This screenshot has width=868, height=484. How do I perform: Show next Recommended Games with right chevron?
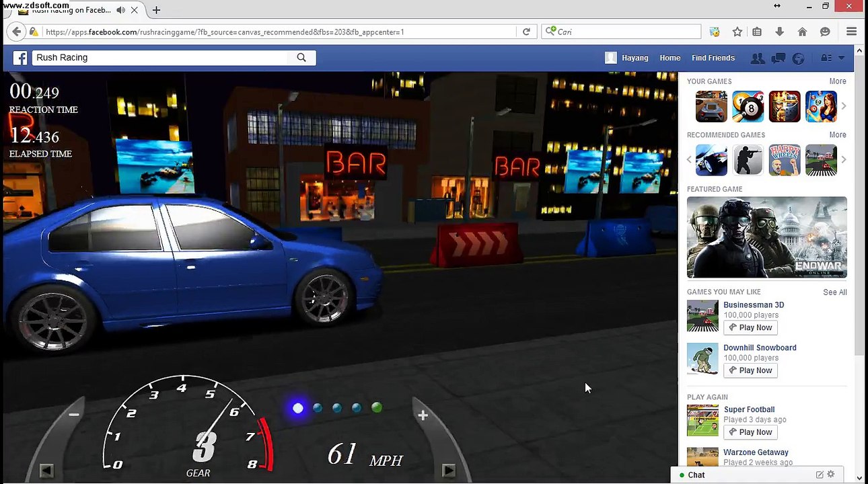tap(844, 160)
